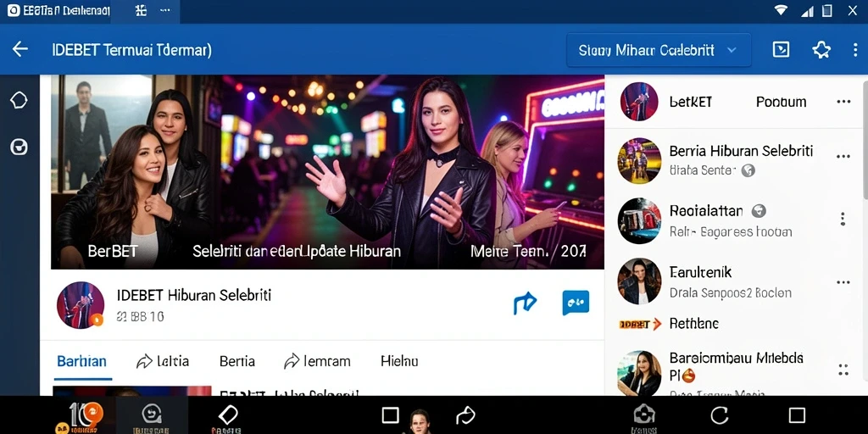Check the battery status icon

point(827,10)
